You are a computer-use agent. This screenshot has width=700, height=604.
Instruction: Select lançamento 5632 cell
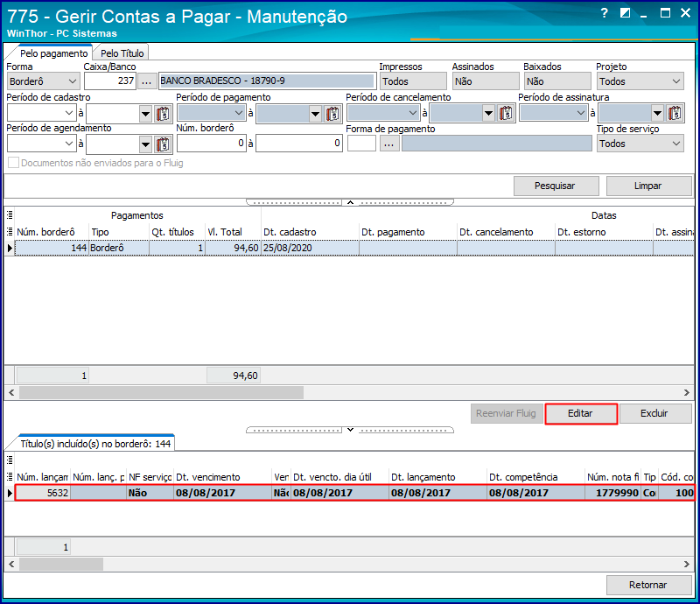43,493
